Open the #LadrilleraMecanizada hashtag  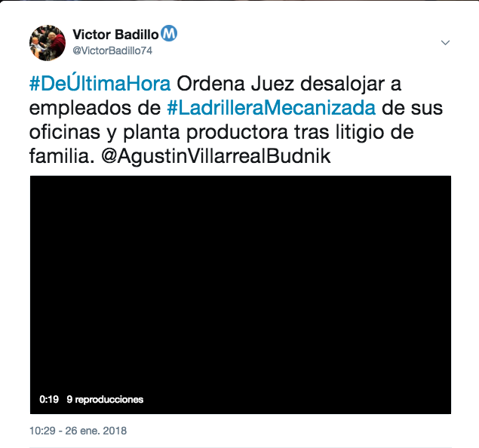pos(272,108)
